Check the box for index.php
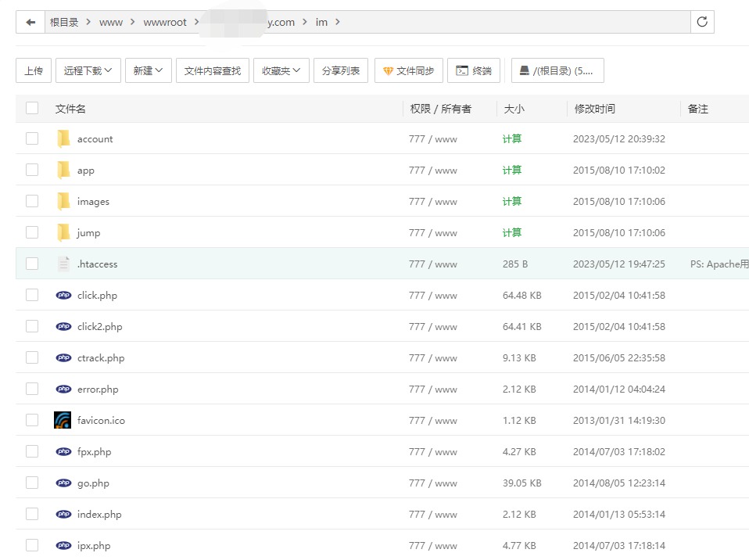 click(x=32, y=514)
